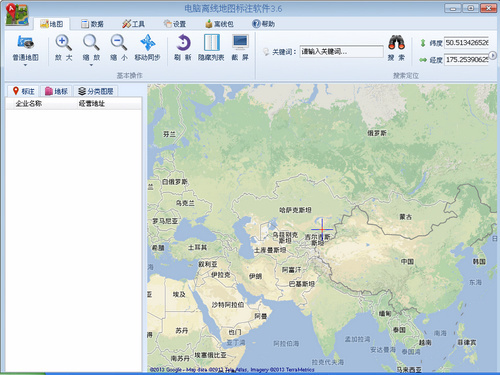This screenshot has height=375, width=500.
Task: Click the 埃塞俄比亚 label on the map
Action: [x=210, y=355]
